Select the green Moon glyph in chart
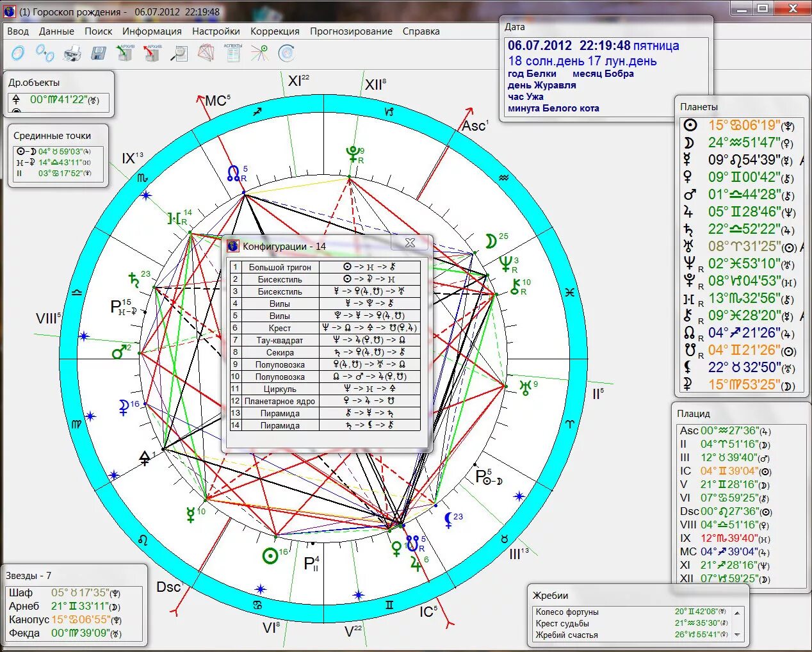812x652 pixels. point(491,241)
